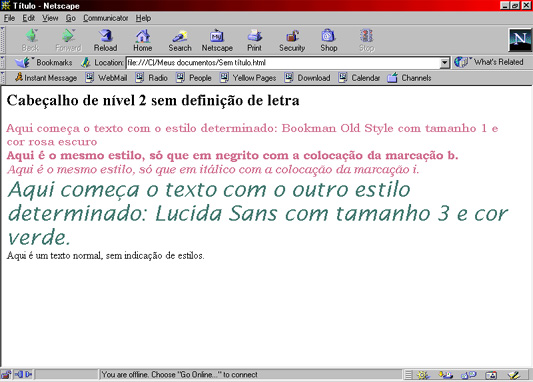
Task: Click the My Netscape toolbar button
Action: 217,40
